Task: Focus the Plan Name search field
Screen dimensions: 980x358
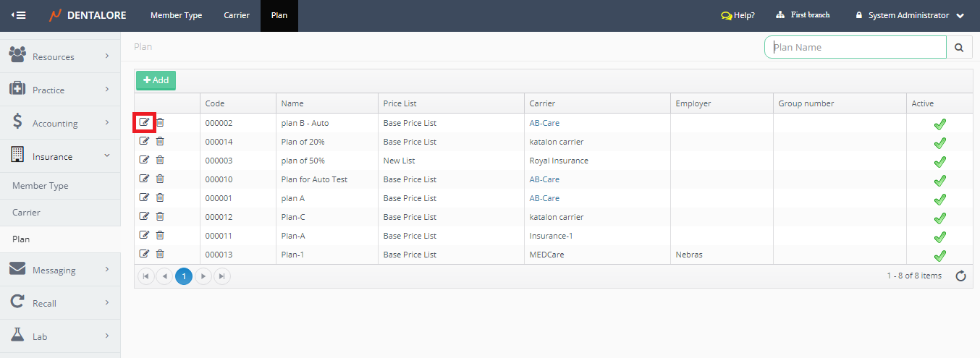Action: pos(856,48)
